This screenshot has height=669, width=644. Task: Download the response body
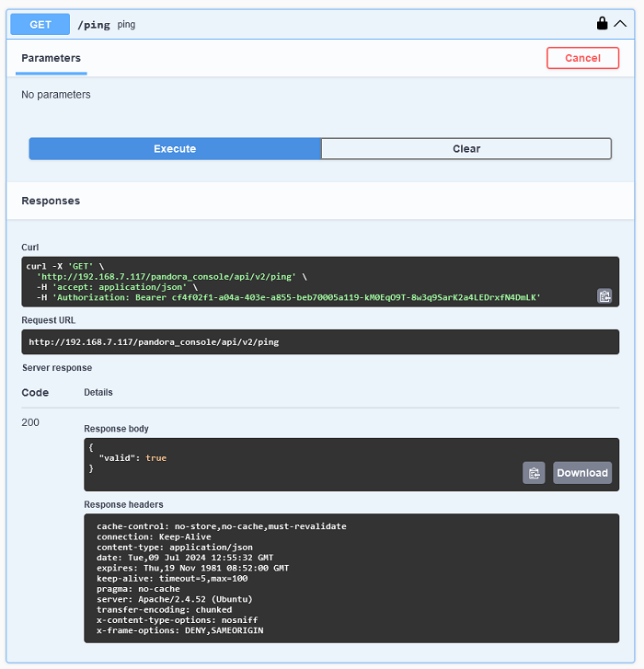[x=582, y=473]
